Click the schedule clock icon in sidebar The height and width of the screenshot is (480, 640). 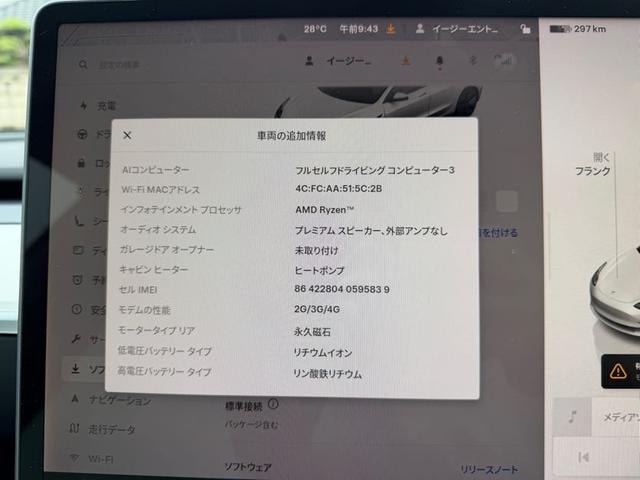(x=78, y=280)
